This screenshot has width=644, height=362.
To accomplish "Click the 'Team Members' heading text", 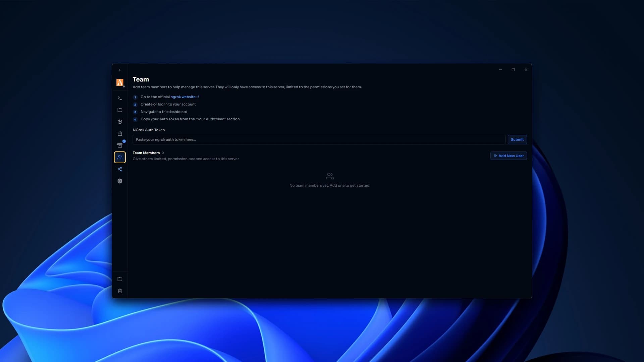I will [146, 153].
